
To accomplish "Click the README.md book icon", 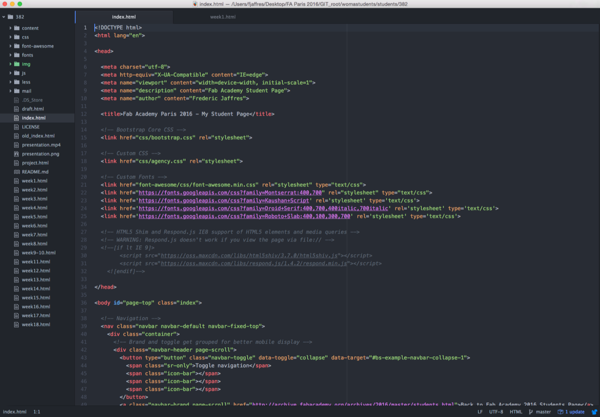I will (x=16, y=172).
